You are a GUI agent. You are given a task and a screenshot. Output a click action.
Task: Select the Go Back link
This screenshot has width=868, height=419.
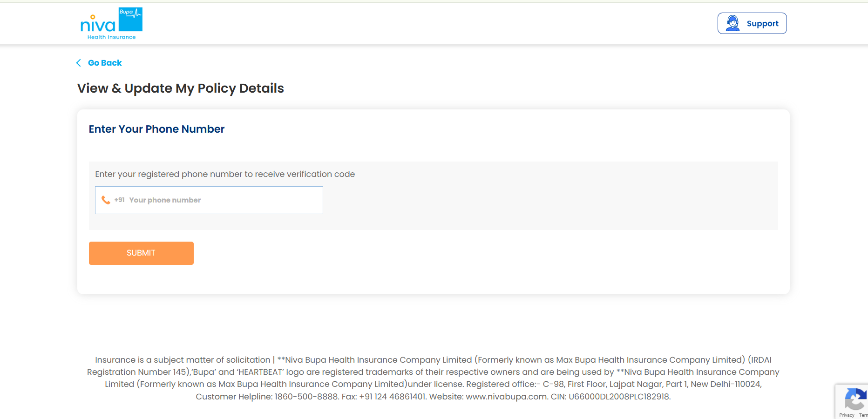pos(105,62)
